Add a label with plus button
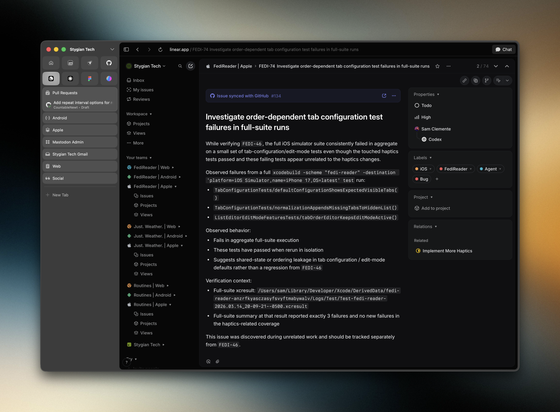Screen dimensions: 560x412 (x=437, y=179)
